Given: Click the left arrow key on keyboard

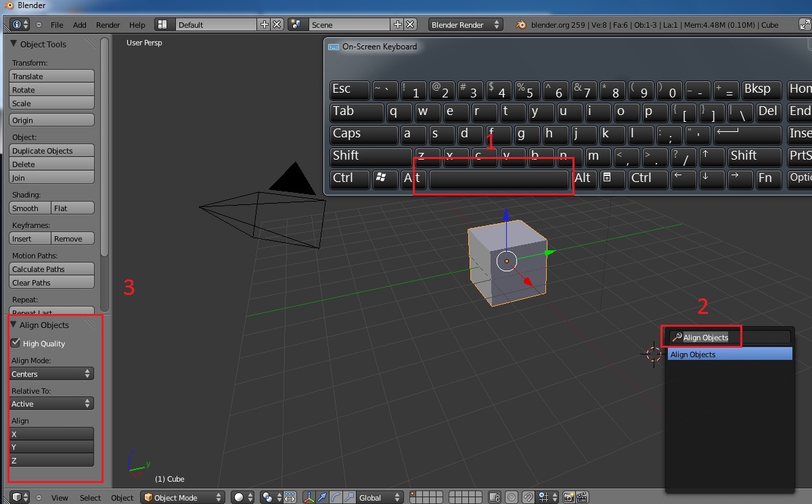Looking at the screenshot, I should click(x=682, y=178).
